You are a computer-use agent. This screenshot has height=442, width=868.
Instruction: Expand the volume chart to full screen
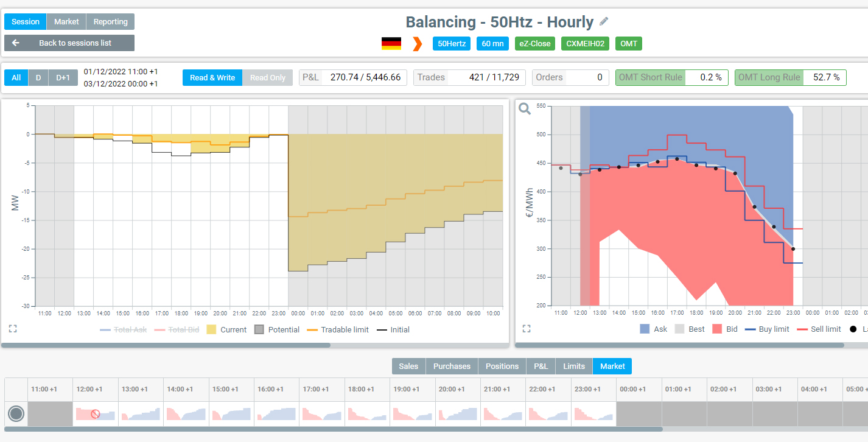click(x=13, y=328)
